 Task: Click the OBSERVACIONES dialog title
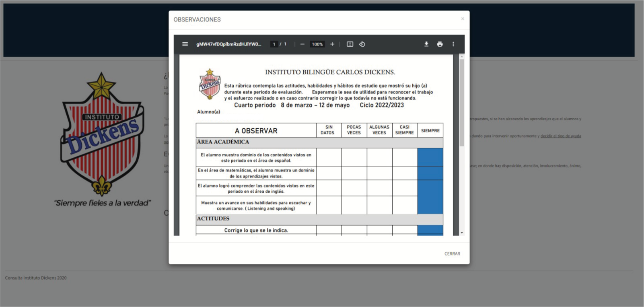tap(197, 20)
